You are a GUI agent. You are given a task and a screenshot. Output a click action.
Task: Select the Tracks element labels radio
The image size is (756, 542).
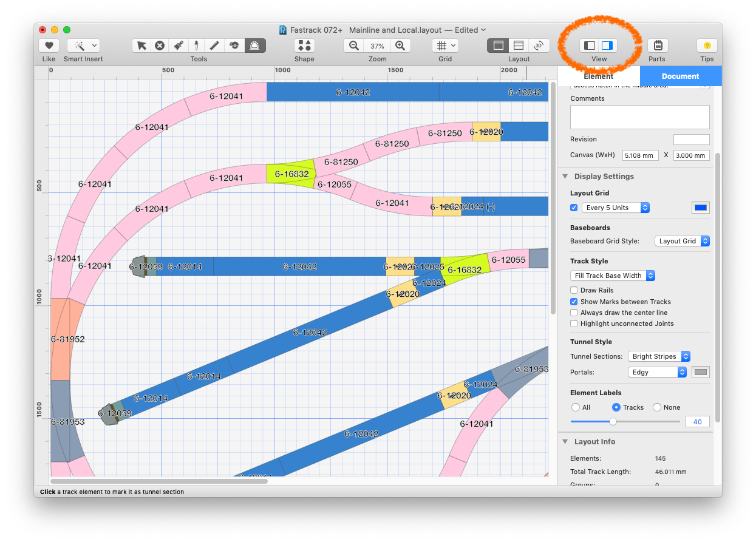616,407
